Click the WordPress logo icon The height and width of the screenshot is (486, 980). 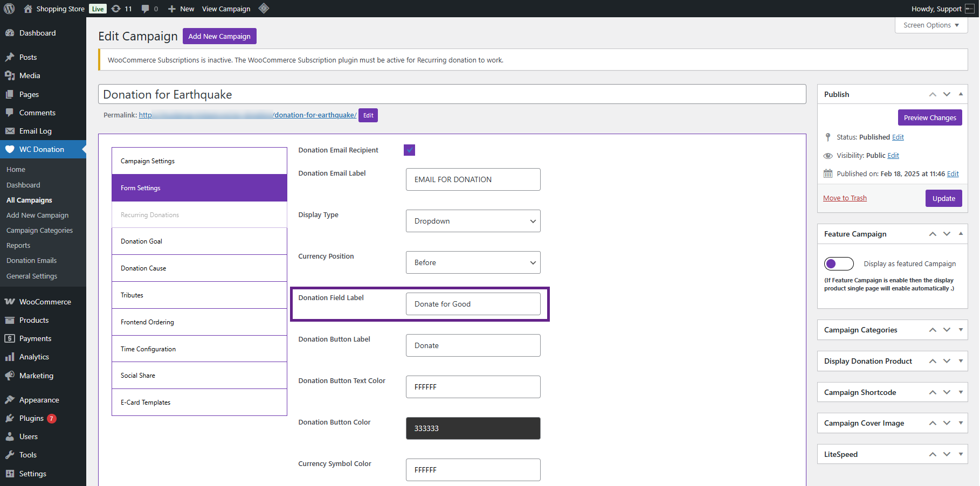[x=9, y=9]
